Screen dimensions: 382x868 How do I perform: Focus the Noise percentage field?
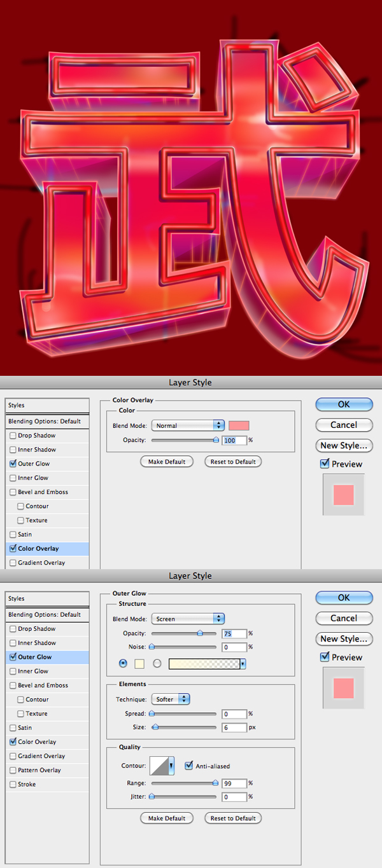(234, 647)
